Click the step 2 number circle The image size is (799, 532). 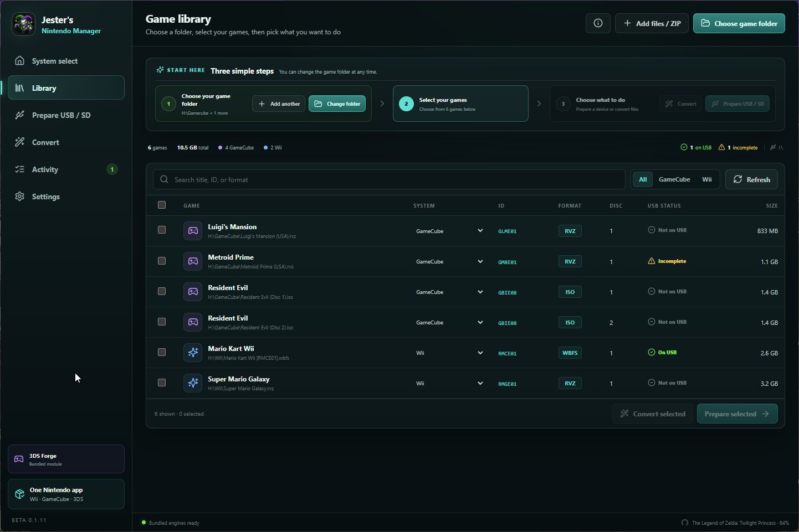pos(406,104)
